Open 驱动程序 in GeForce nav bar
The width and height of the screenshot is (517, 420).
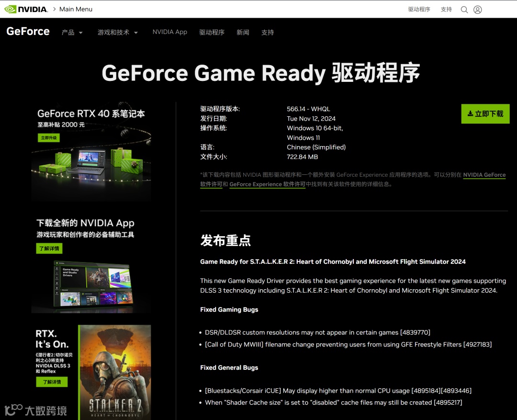[x=212, y=33]
